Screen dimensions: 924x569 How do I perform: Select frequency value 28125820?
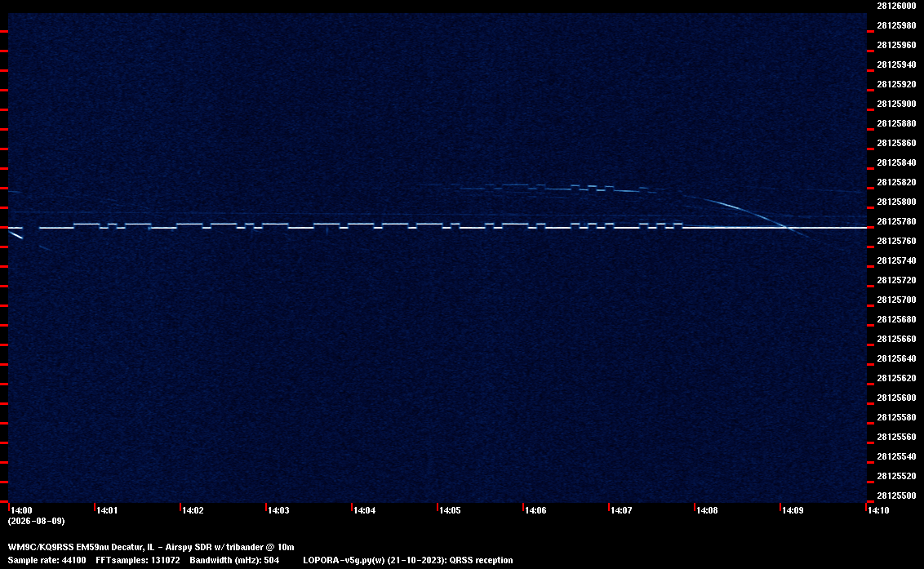pos(896,182)
